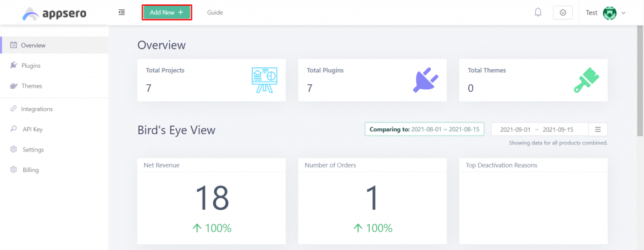Open the notifications bell
Image resolution: width=644 pixels, height=250 pixels.
coord(538,13)
